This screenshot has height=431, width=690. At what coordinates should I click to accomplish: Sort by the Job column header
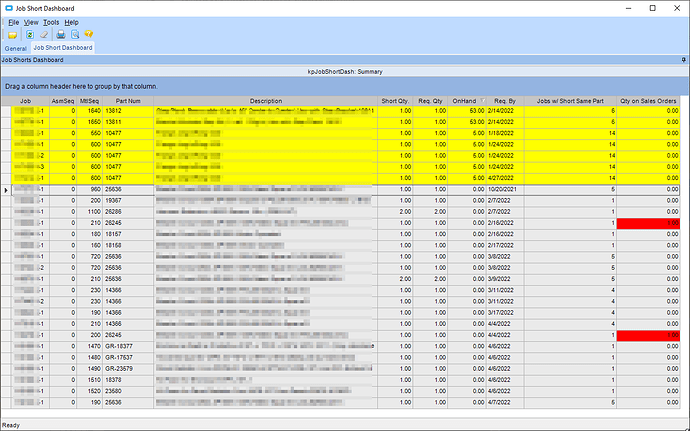coord(26,101)
